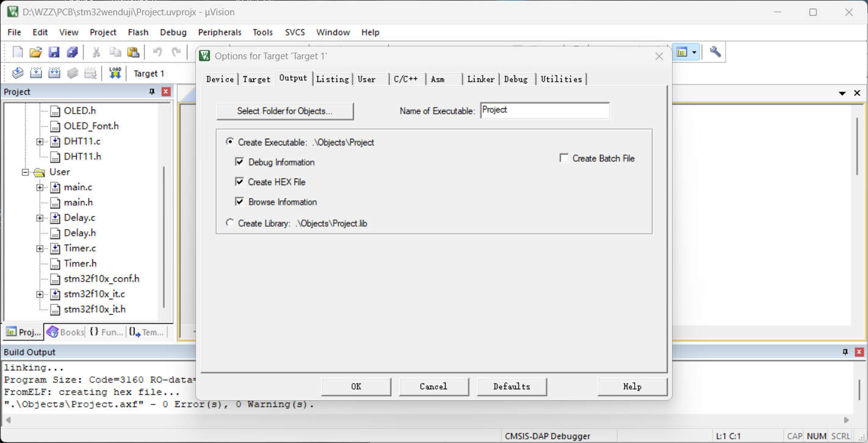Enable Create Batch File checkbox
Image resolution: width=868 pixels, height=443 pixels.
(564, 158)
